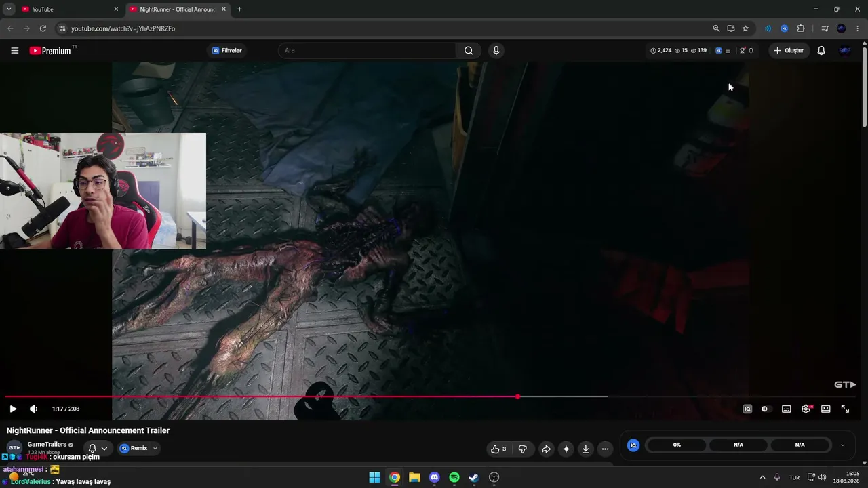Open the YouTube guide hamburger menu
The height and width of the screenshot is (488, 868).
pos(14,50)
